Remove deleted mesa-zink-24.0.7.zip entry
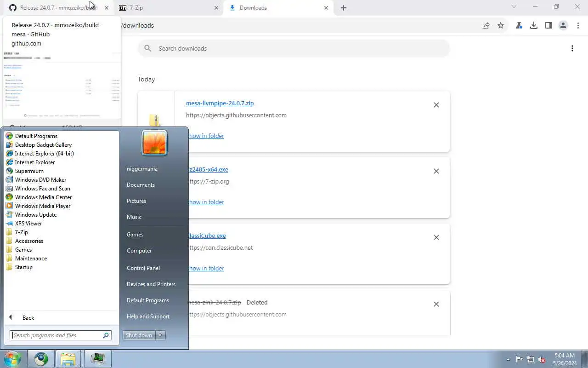 tap(436, 304)
